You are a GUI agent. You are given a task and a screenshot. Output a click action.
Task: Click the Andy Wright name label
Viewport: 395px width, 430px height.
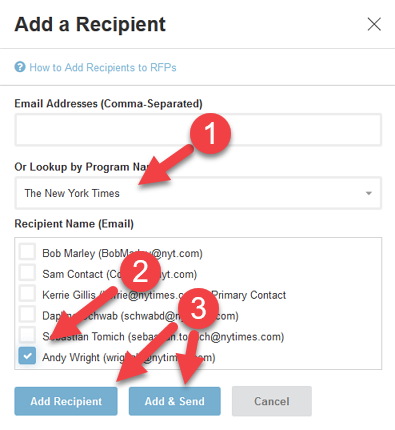(71, 357)
